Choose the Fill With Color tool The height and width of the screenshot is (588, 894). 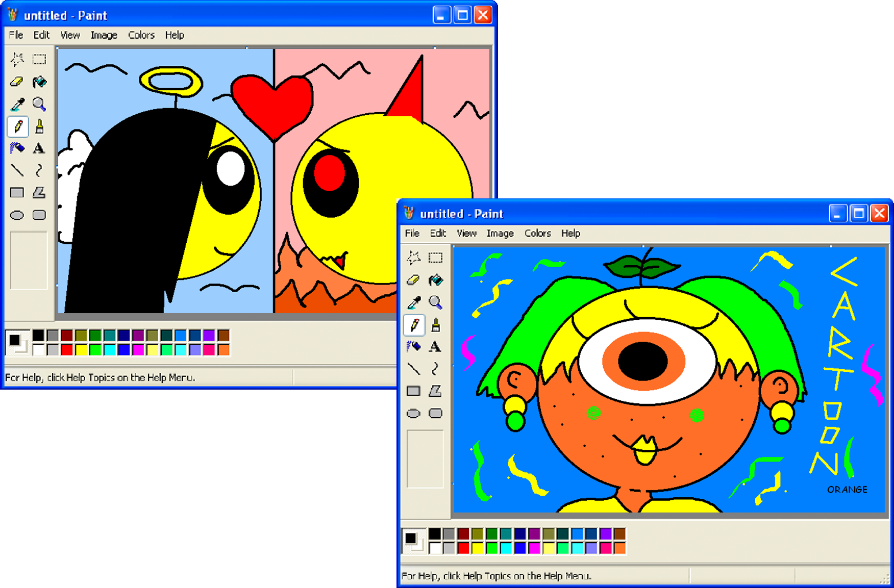click(436, 280)
